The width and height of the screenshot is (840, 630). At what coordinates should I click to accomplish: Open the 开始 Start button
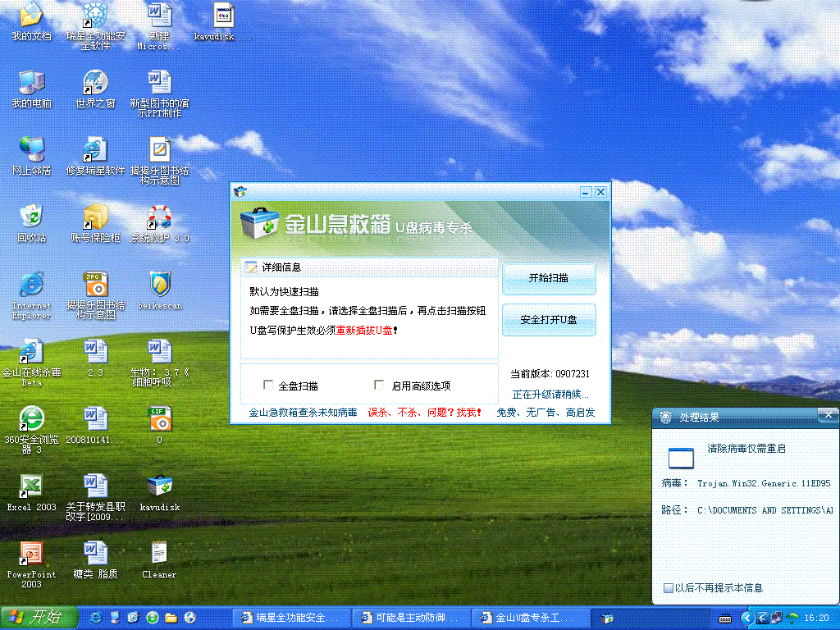[x=39, y=618]
